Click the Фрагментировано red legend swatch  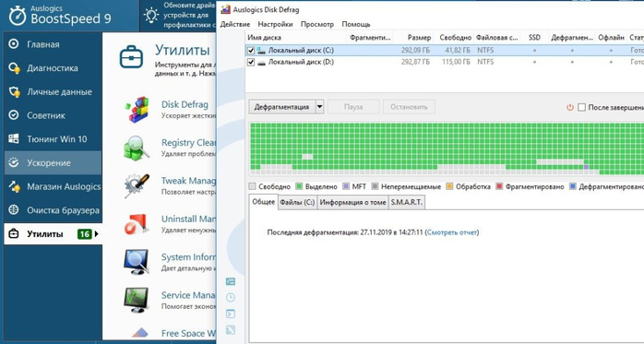(x=499, y=187)
